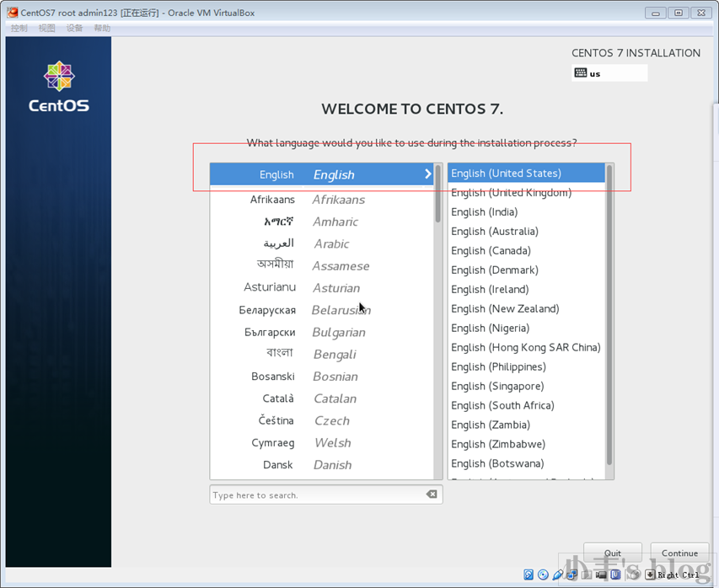Click the keyboard capture arrow icon beside Right Ctrl

(x=650, y=575)
